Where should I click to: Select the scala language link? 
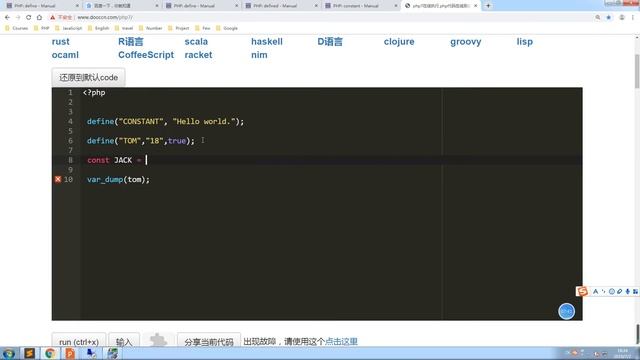coord(196,42)
